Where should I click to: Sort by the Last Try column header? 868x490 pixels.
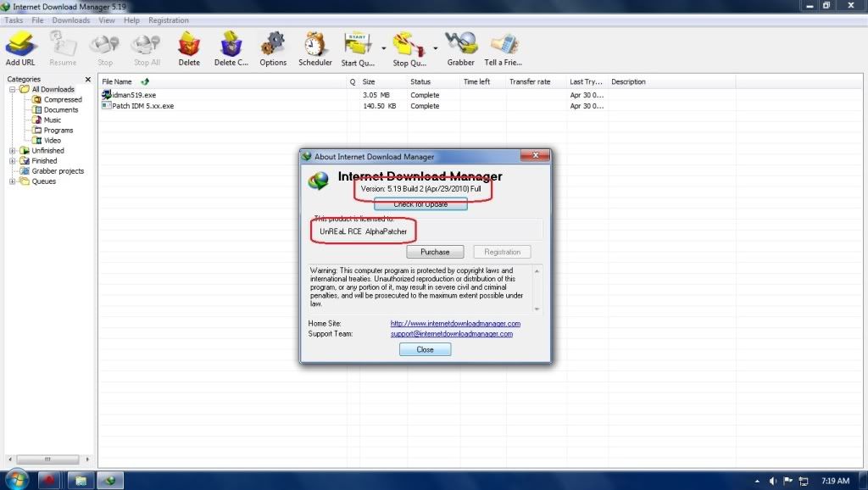point(587,82)
